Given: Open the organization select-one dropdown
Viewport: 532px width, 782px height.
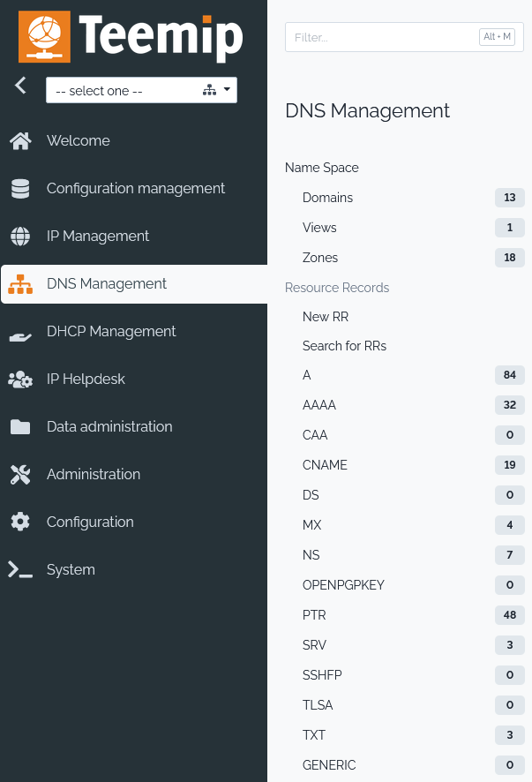Looking at the screenshot, I should 141,90.
